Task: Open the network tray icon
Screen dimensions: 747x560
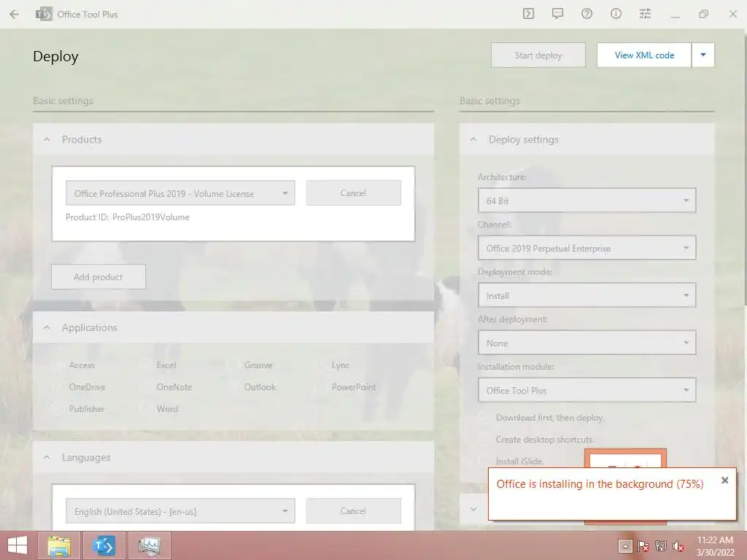Action: click(661, 546)
